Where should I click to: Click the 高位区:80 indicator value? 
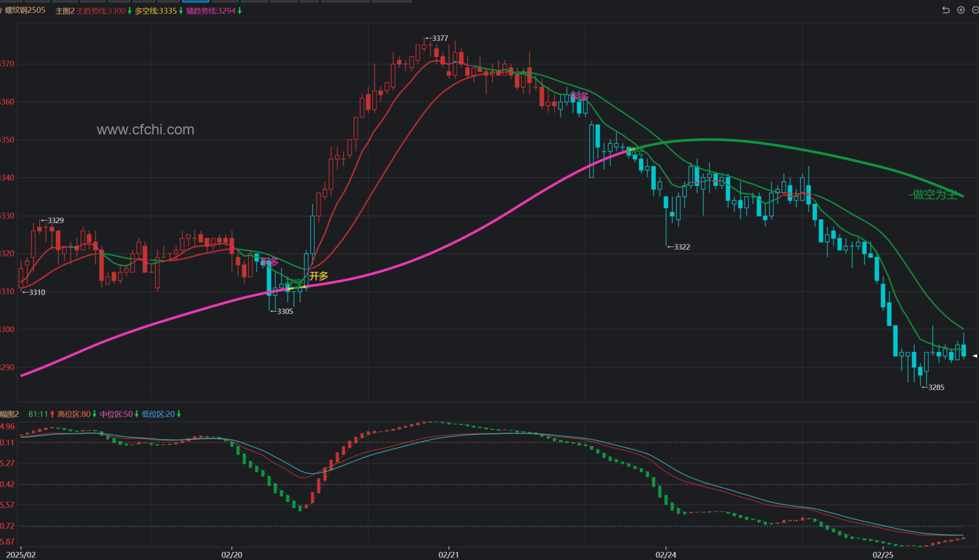pos(74,414)
